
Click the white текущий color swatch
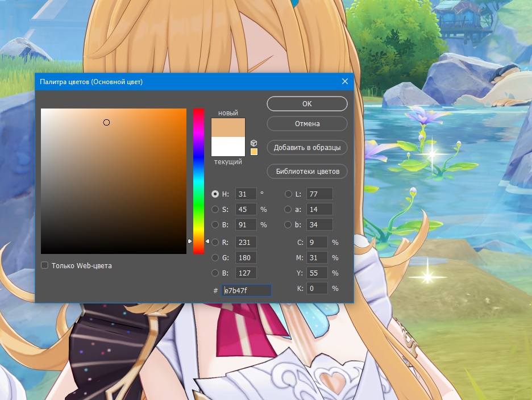tap(228, 147)
